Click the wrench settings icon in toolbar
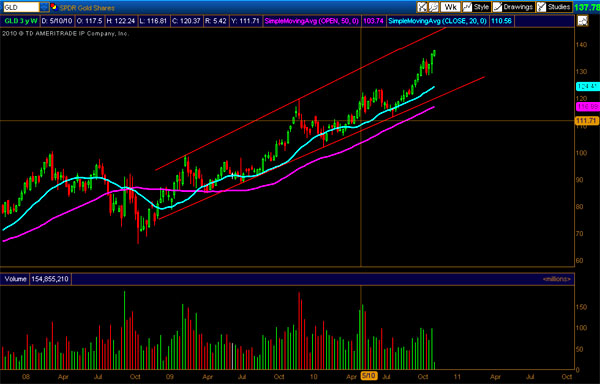Screen dimensions: 600x384 433,7
